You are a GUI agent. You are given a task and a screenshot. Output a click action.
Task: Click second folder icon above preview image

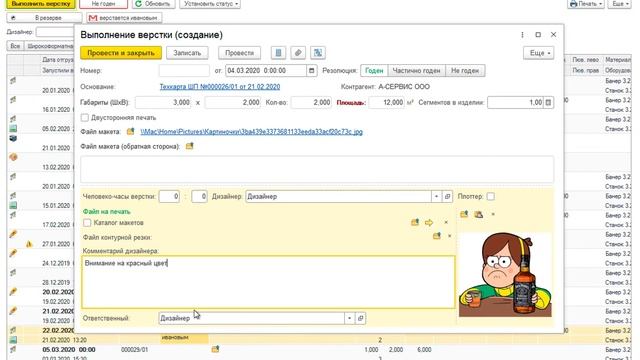479,214
